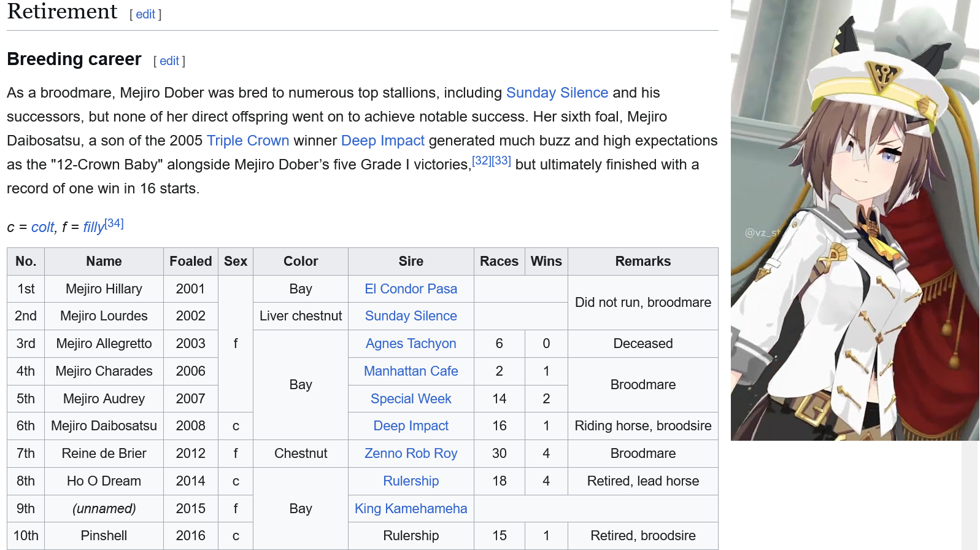980x550 pixels.
Task: Click the 'Did not run, broodmare' remark
Action: (643, 303)
